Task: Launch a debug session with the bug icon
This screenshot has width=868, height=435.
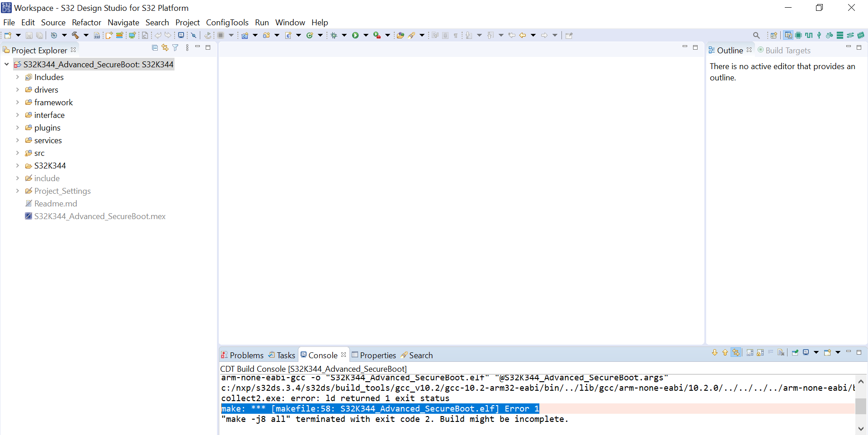Action: point(333,35)
